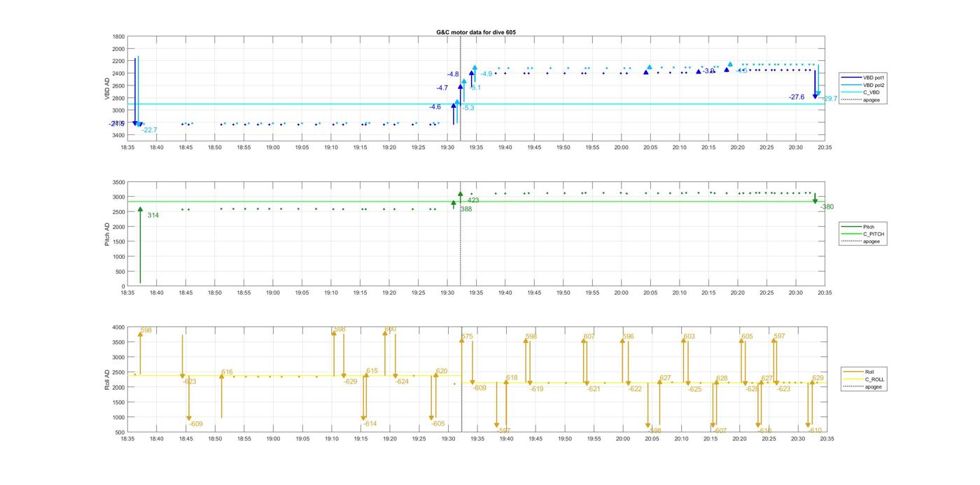Click the 'VBD AD' y-axis label

coord(107,89)
